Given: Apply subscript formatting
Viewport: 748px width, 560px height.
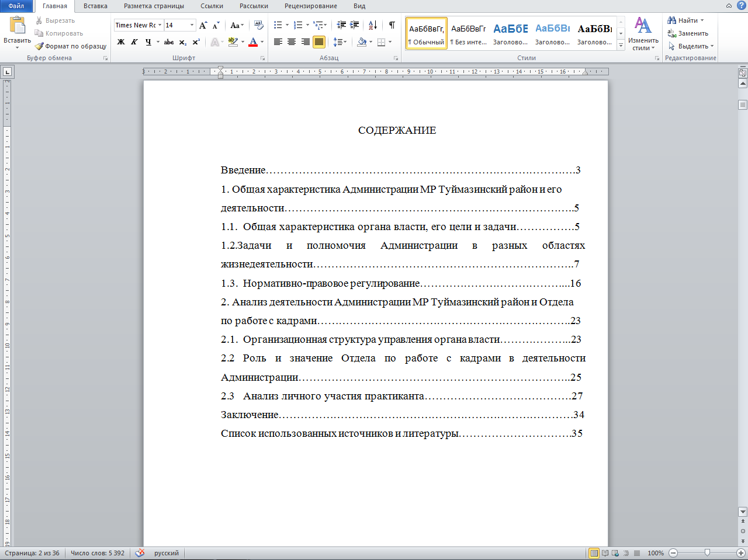Looking at the screenshot, I should click(183, 42).
